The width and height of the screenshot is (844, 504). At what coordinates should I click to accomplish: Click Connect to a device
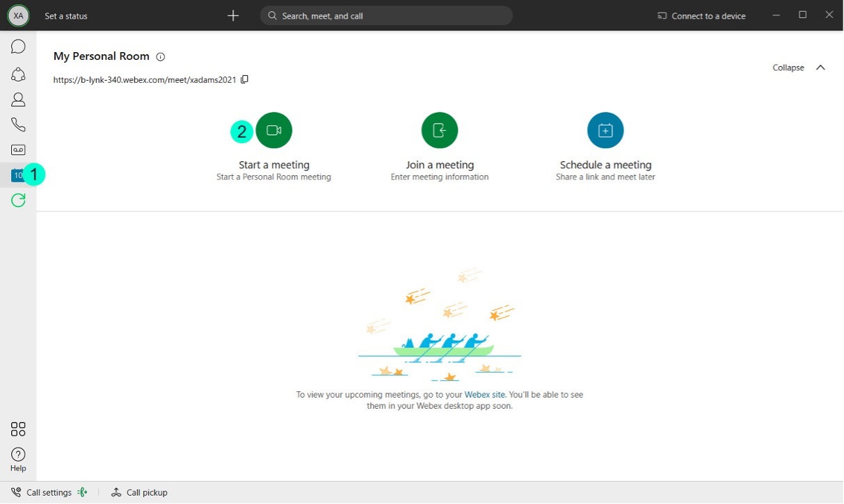(x=701, y=16)
